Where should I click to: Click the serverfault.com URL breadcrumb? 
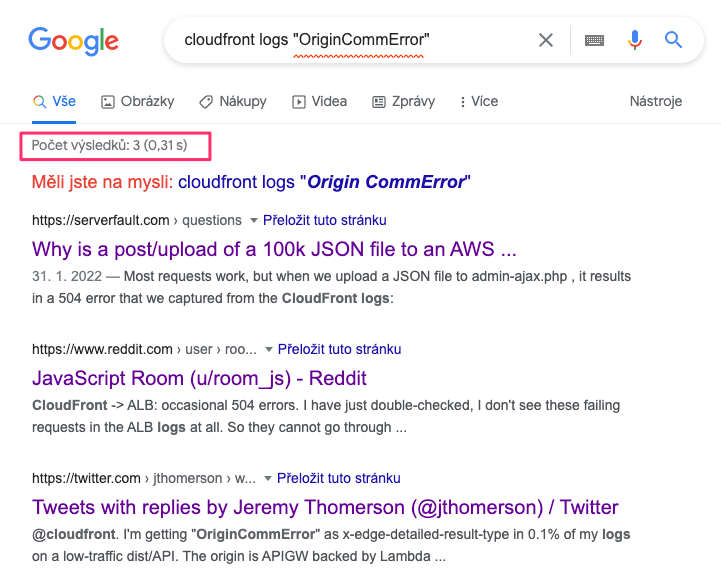(137, 220)
